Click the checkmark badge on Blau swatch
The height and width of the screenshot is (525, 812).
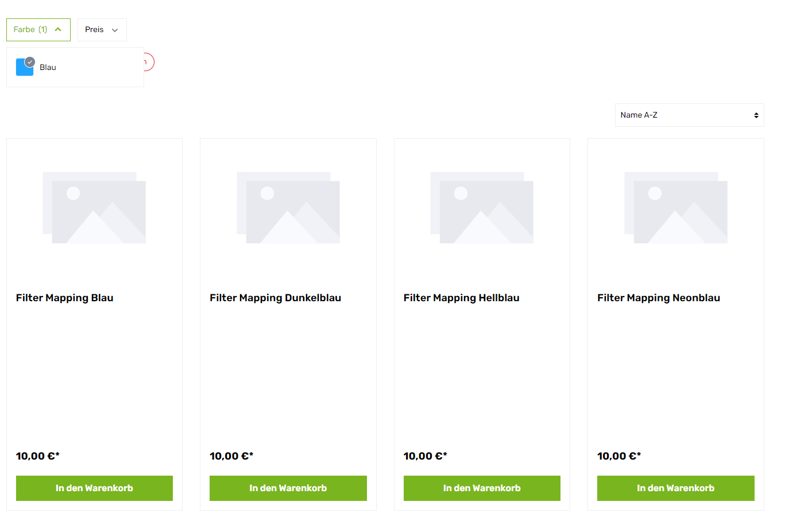pyautogui.click(x=30, y=62)
